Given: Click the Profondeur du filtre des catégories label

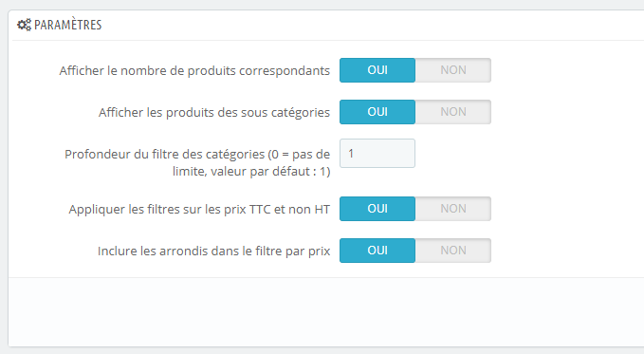Looking at the screenshot, I should (197, 162).
